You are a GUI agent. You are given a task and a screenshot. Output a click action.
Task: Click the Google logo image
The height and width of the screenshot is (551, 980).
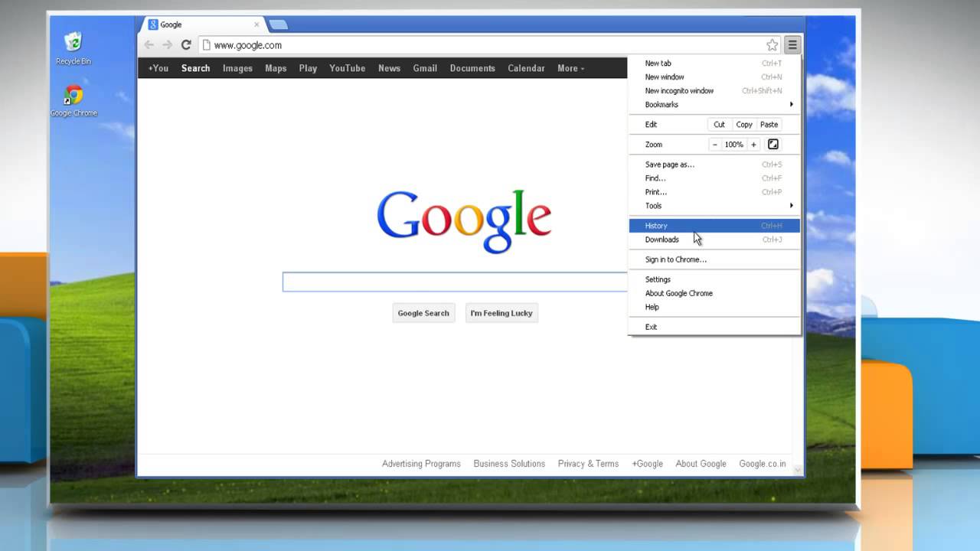(464, 220)
